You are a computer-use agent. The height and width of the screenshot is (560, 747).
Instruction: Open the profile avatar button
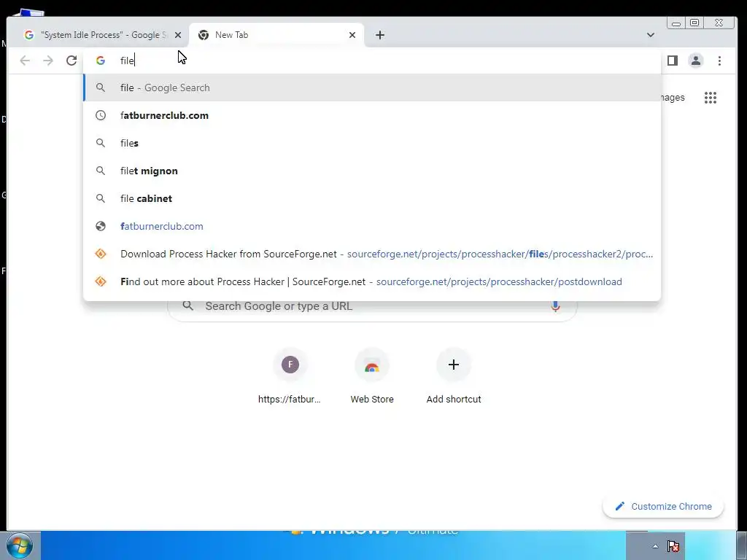(x=695, y=61)
